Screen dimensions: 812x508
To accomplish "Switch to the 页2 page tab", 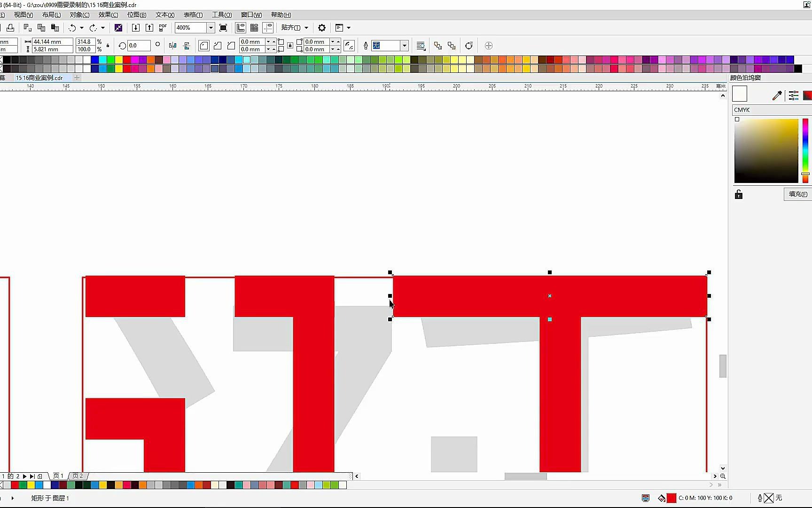I will (78, 476).
